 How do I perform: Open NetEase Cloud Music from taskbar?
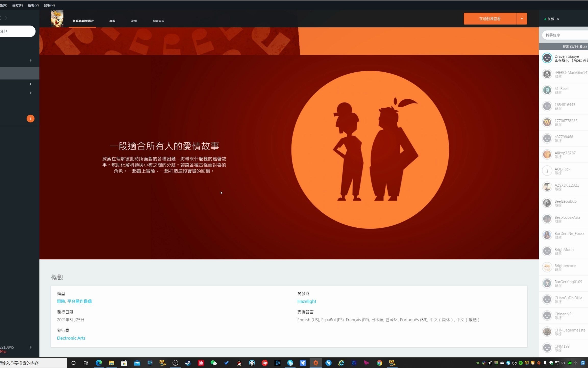pos(201,363)
